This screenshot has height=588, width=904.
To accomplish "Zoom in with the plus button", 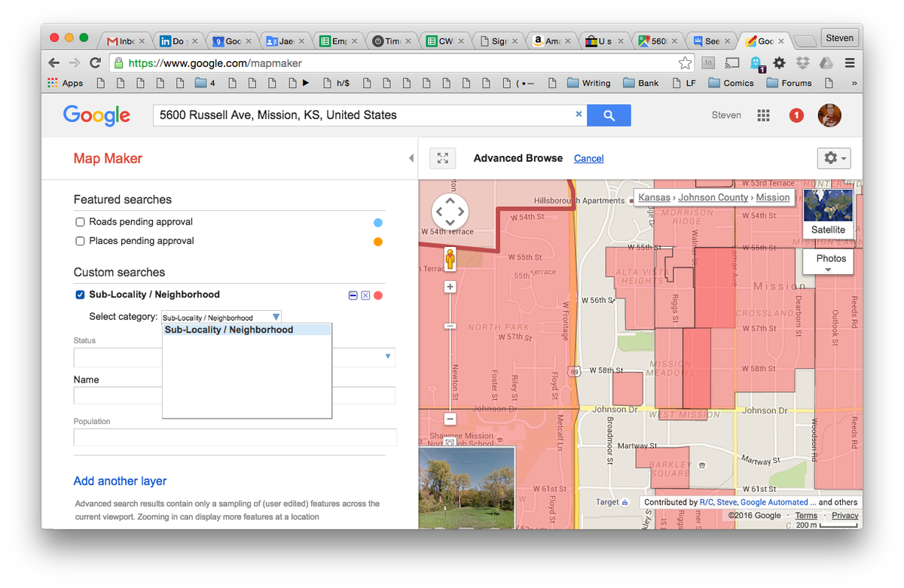I will 450,287.
